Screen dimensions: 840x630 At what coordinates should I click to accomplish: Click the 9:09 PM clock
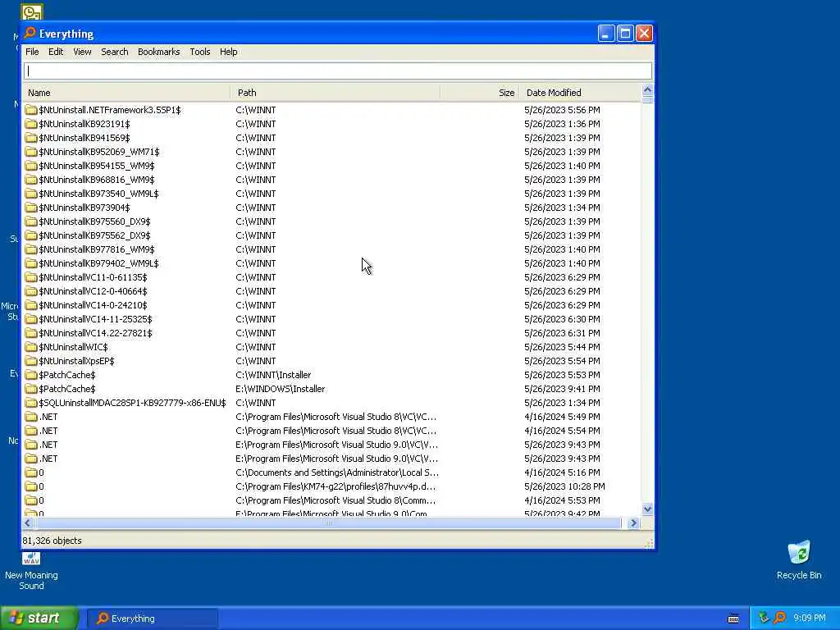809,619
